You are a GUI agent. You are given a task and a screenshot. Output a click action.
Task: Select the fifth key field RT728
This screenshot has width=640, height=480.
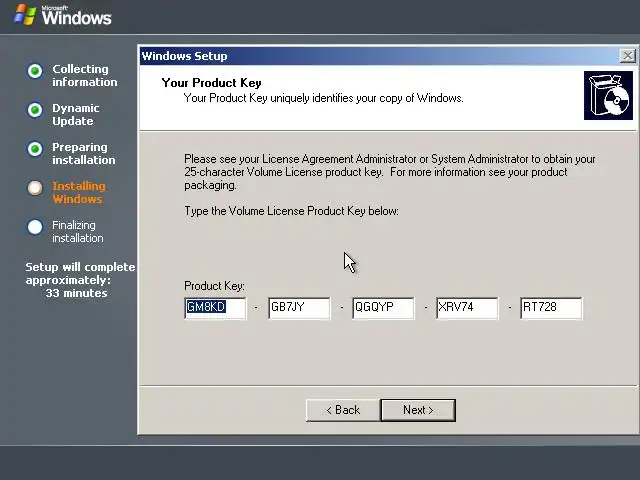tap(551, 308)
